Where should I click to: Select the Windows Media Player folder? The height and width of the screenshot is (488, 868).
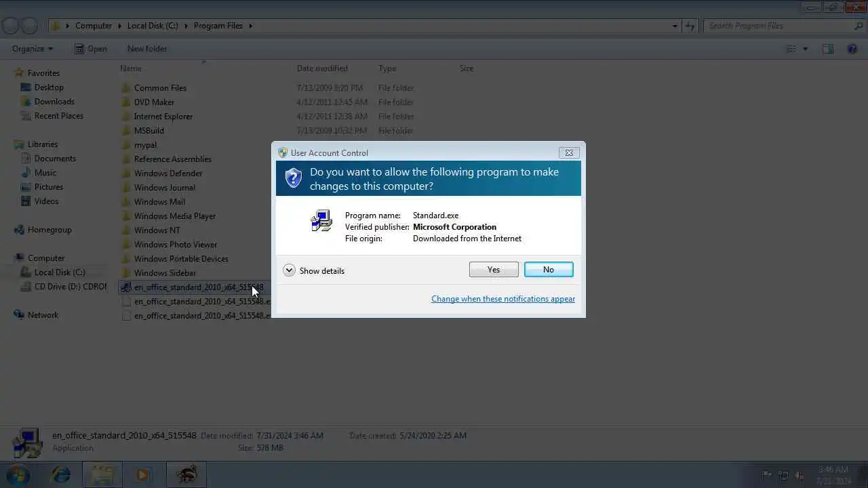(x=175, y=216)
